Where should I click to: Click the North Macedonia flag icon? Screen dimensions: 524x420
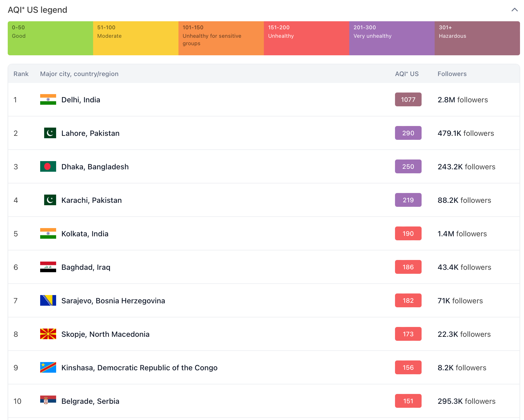tap(48, 334)
